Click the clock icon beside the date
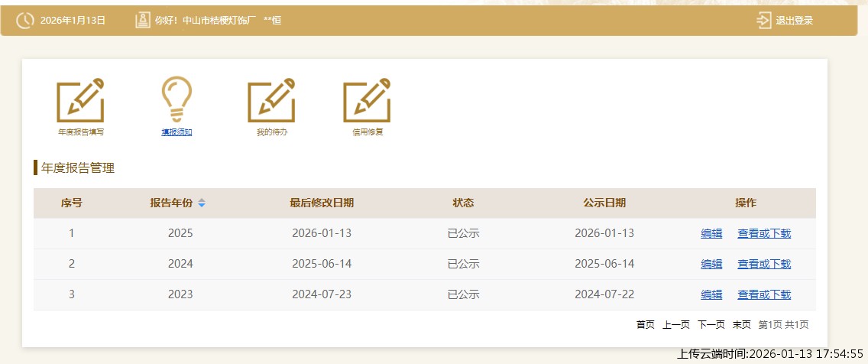 [x=25, y=21]
